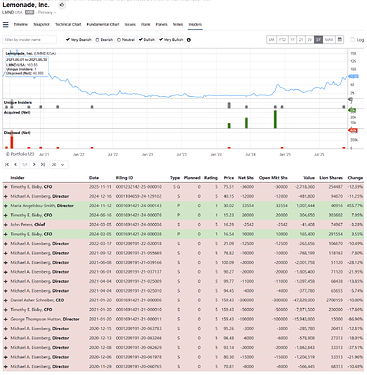Switch to the Snapshot tab
367x375 pixels.
[x=42, y=24]
